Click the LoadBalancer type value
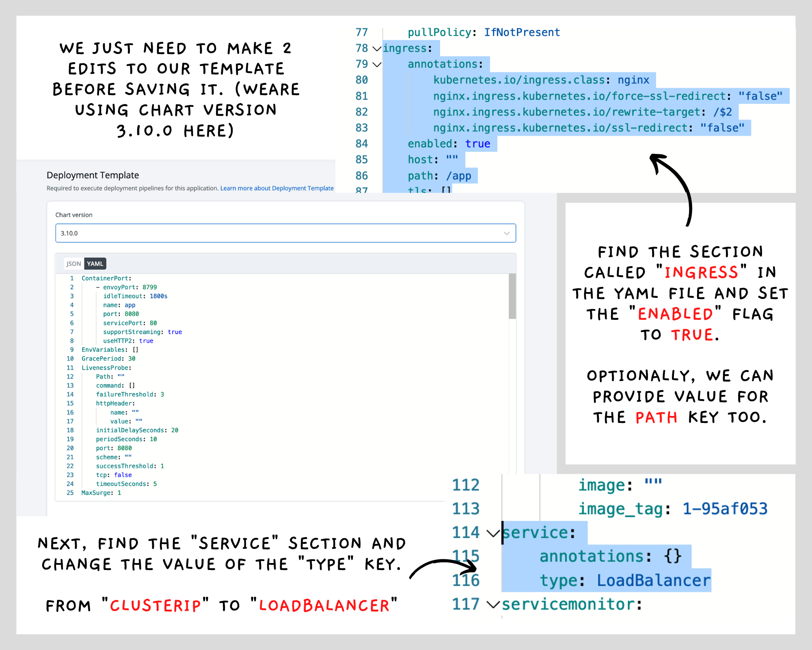Viewport: 812px width, 650px height. point(653,581)
